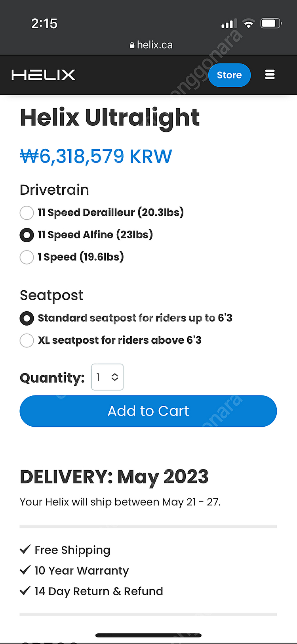Choose the 1 Speed drivetrain
Screen dimensions: 297x644
[27, 257]
